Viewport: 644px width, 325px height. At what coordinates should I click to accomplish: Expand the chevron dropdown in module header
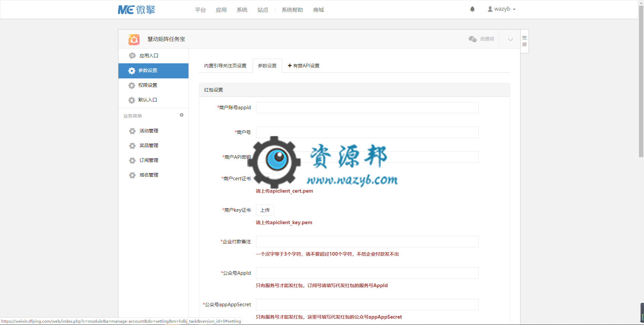coord(510,39)
